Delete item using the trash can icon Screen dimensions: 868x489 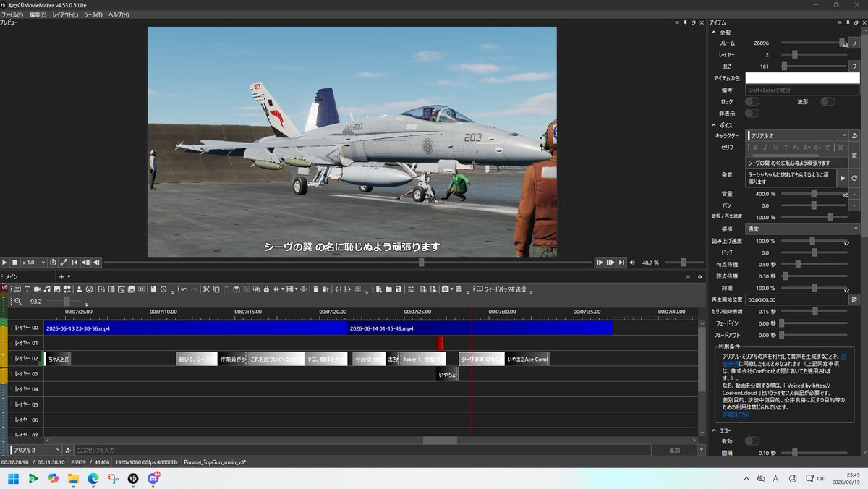[316, 289]
